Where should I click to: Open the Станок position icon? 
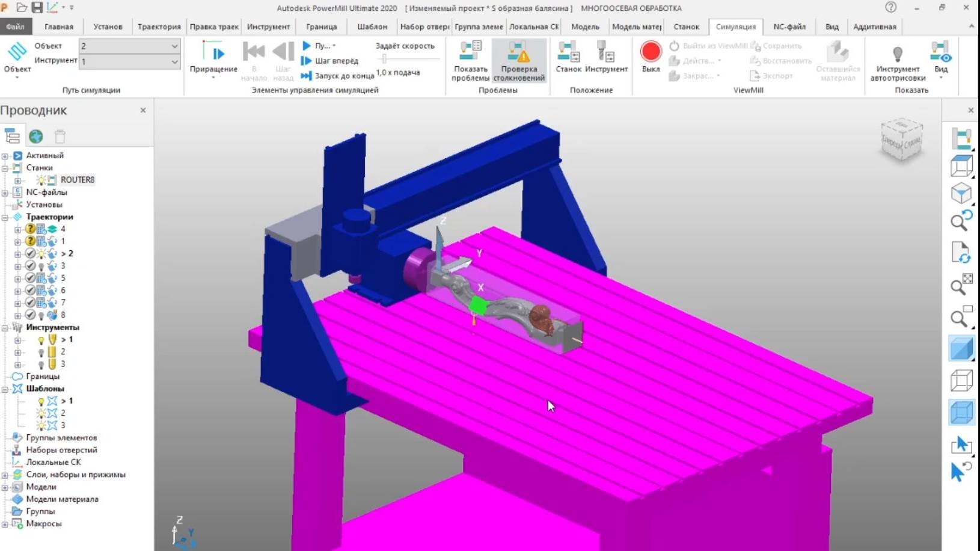tap(568, 52)
